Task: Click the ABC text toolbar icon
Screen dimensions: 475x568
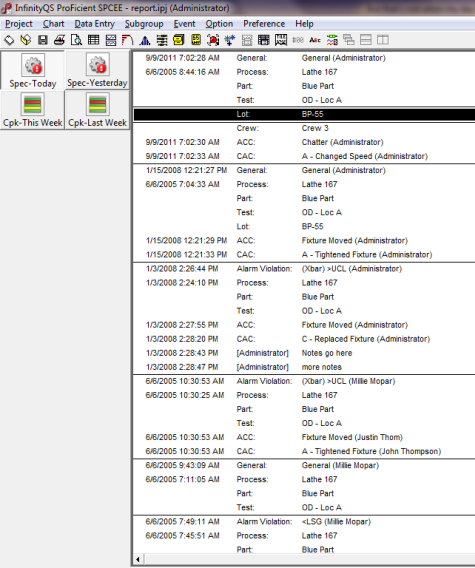Action: 315,40
